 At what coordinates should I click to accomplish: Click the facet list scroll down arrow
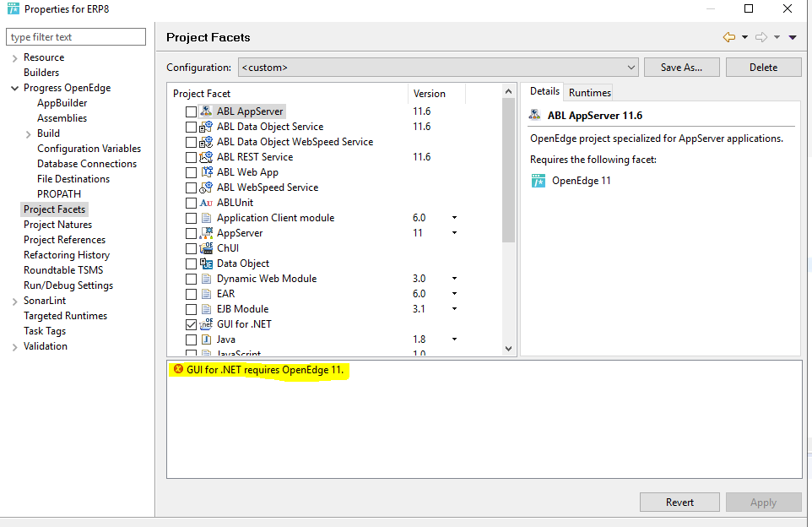pos(508,349)
